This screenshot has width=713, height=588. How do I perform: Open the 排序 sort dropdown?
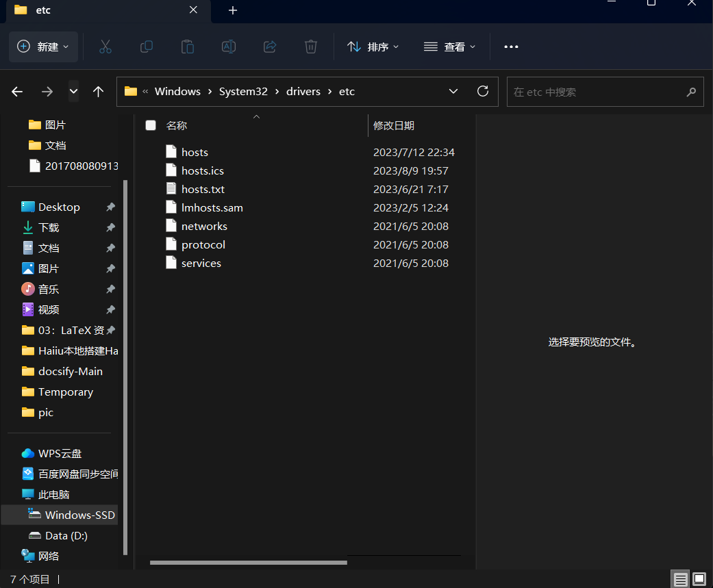point(373,47)
